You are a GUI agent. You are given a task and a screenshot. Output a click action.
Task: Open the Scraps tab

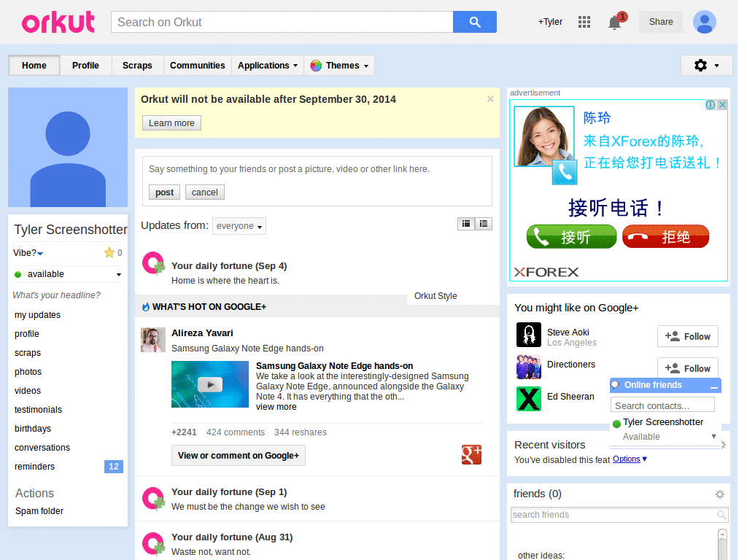[137, 65]
